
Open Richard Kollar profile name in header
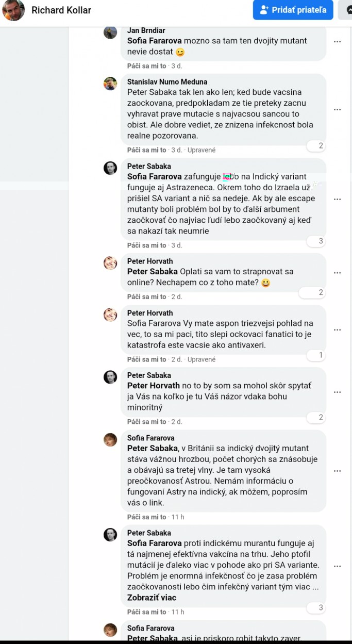[x=61, y=10]
